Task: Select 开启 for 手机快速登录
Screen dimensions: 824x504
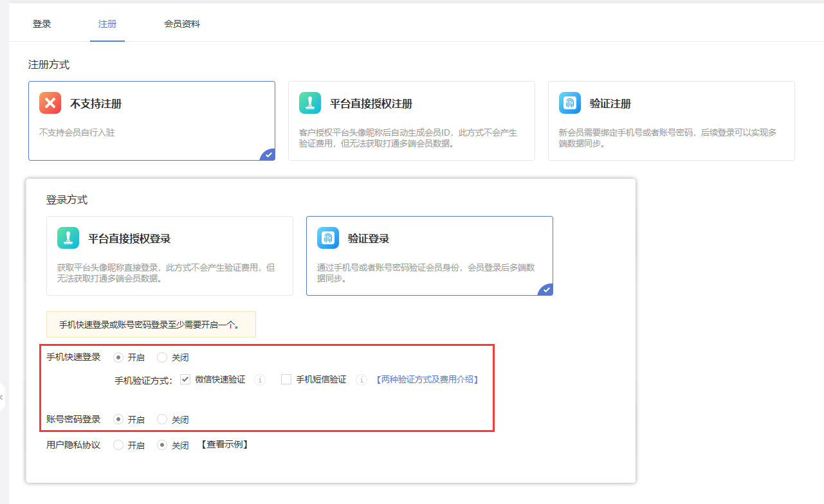Action: [118, 357]
